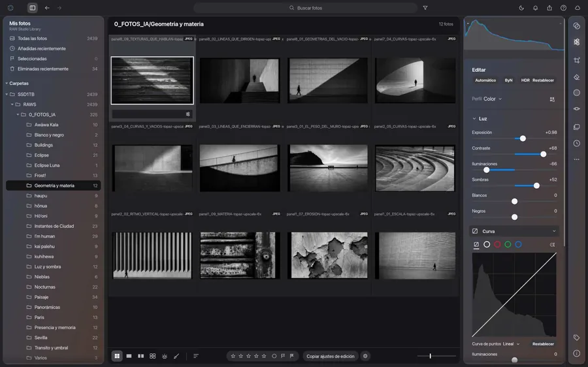Open the tag keywords icon
Image resolution: width=588 pixels, height=367 pixels.
pyautogui.click(x=577, y=338)
